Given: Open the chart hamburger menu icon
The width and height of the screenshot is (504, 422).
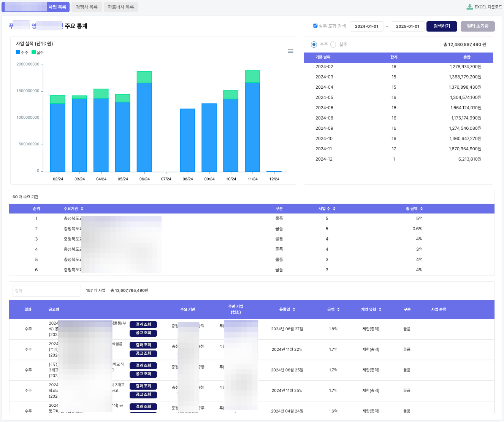Looking at the screenshot, I should 290,51.
